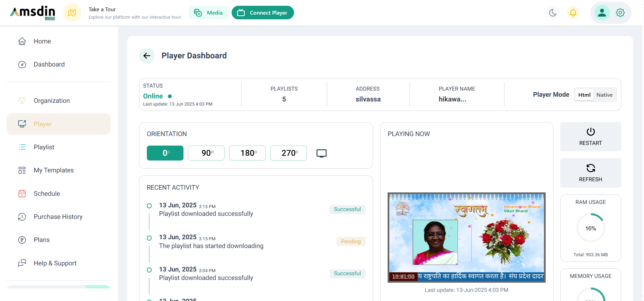This screenshot has height=301, width=644.
Task: Open notifications bell icon
Action: click(573, 13)
